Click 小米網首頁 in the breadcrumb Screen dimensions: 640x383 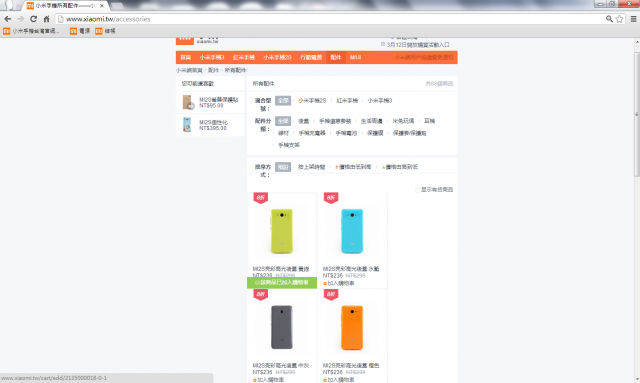point(189,70)
